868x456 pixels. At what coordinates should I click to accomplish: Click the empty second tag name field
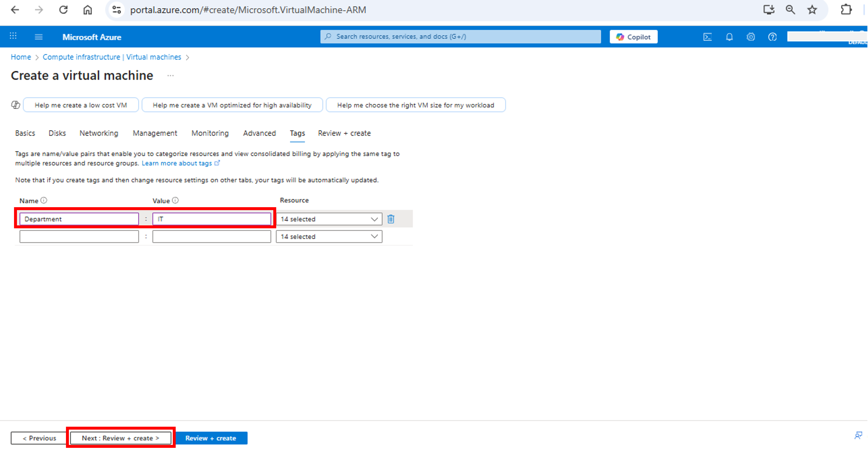click(x=79, y=236)
